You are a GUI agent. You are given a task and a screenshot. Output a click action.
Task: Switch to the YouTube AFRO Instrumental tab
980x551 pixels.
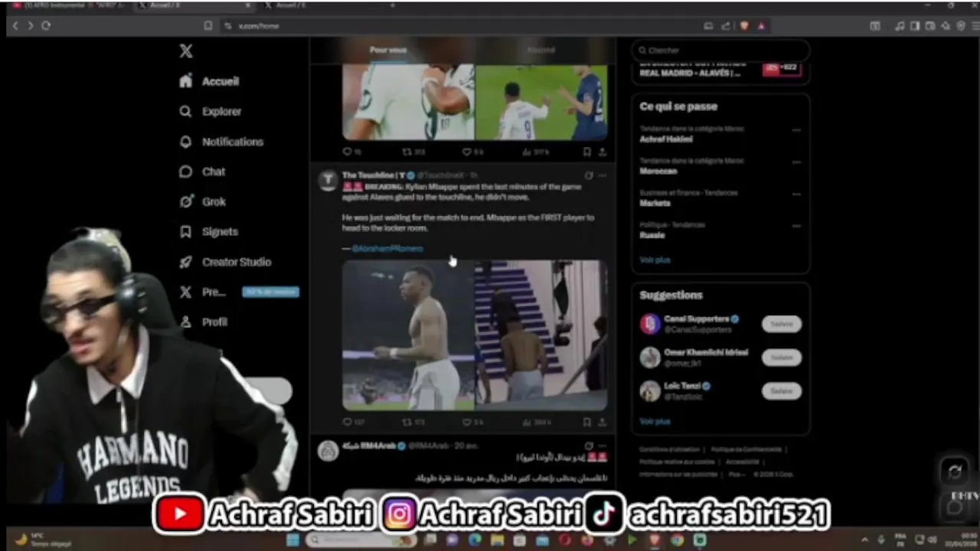[x=70, y=5]
